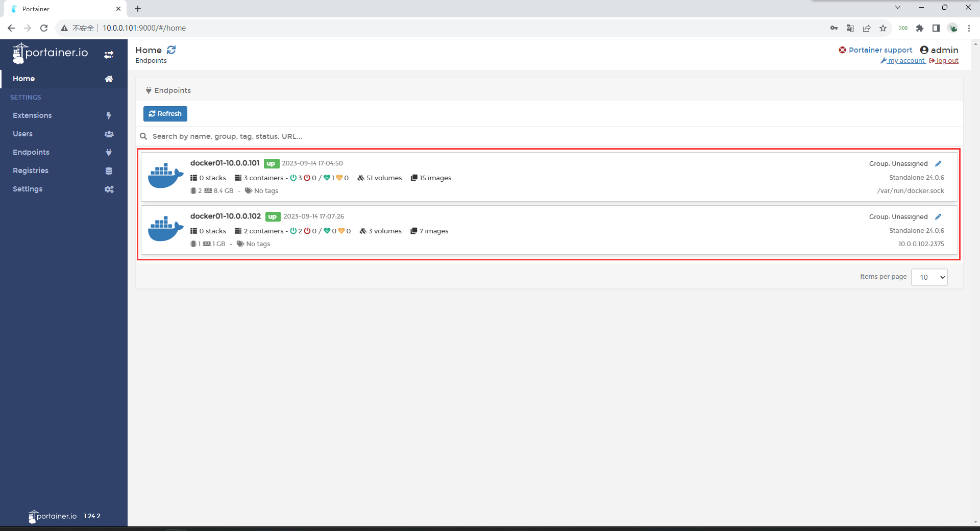Image resolution: width=980 pixels, height=531 pixels.
Task: Toggle sidebar with the swap arrows icon
Action: coord(109,54)
